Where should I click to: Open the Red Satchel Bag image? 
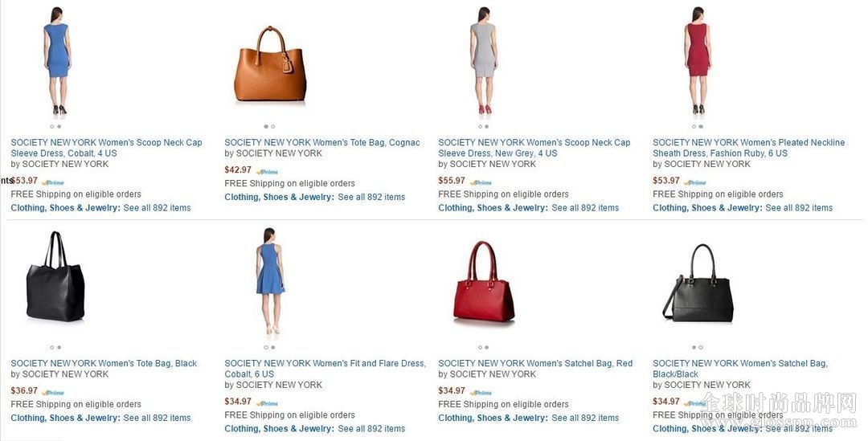click(484, 282)
